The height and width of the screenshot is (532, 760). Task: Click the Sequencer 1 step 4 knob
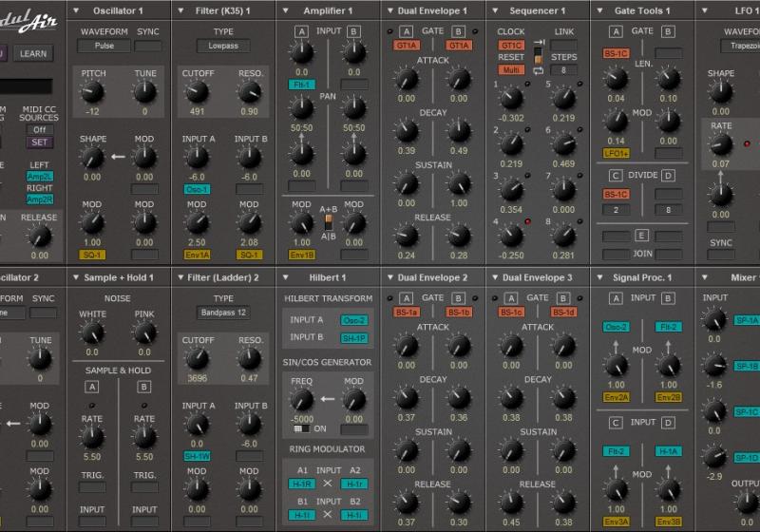511,231
